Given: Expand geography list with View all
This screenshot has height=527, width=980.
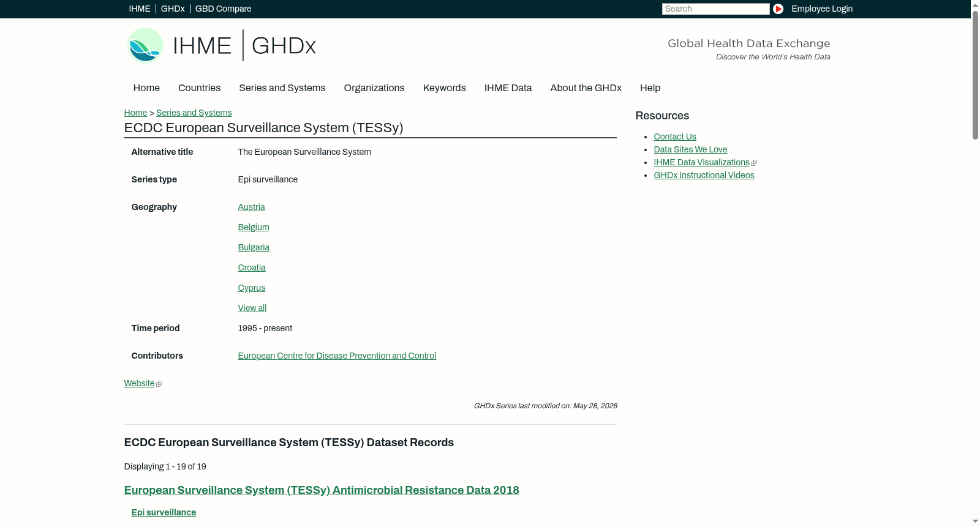Looking at the screenshot, I should pos(252,308).
